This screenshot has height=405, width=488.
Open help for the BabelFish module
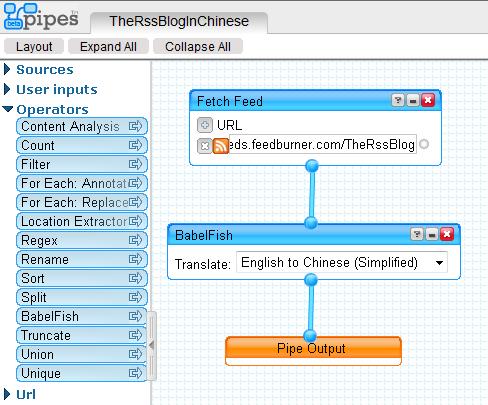417,234
